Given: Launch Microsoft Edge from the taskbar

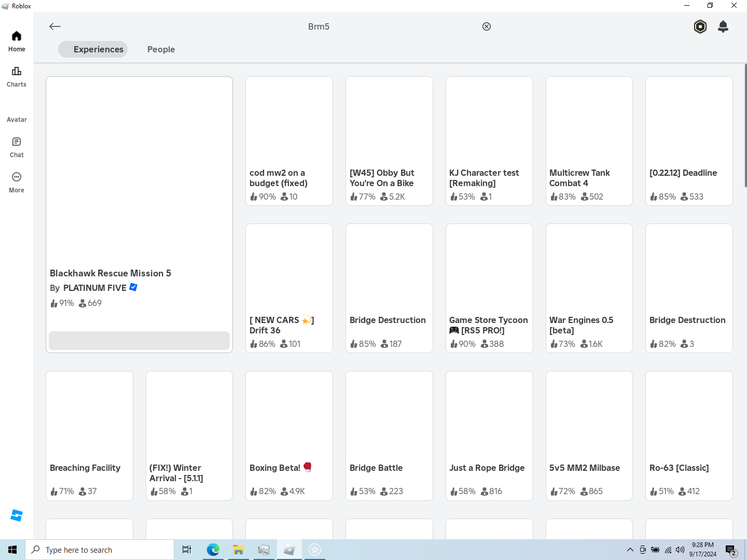Looking at the screenshot, I should click(213, 550).
